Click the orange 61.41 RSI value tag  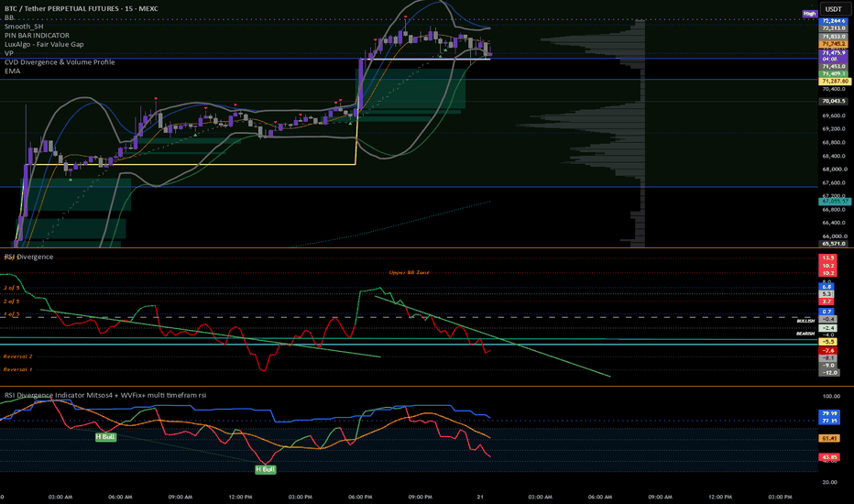(829, 438)
